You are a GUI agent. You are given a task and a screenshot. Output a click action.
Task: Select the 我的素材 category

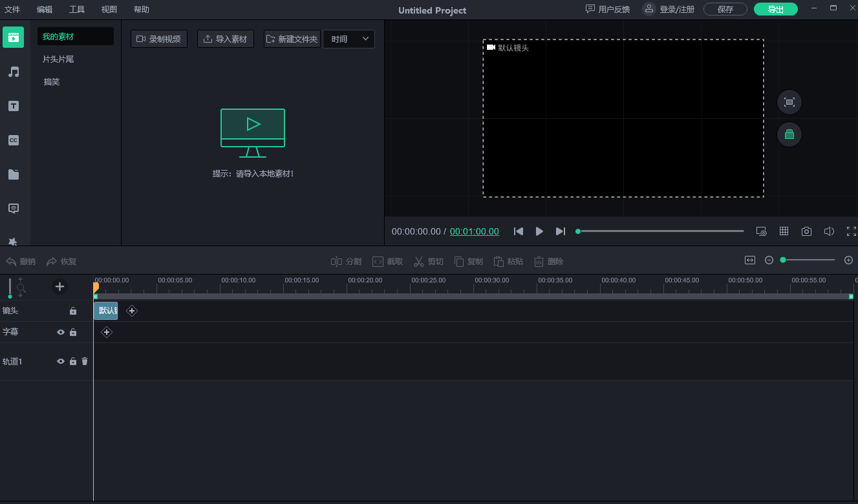pyautogui.click(x=75, y=37)
